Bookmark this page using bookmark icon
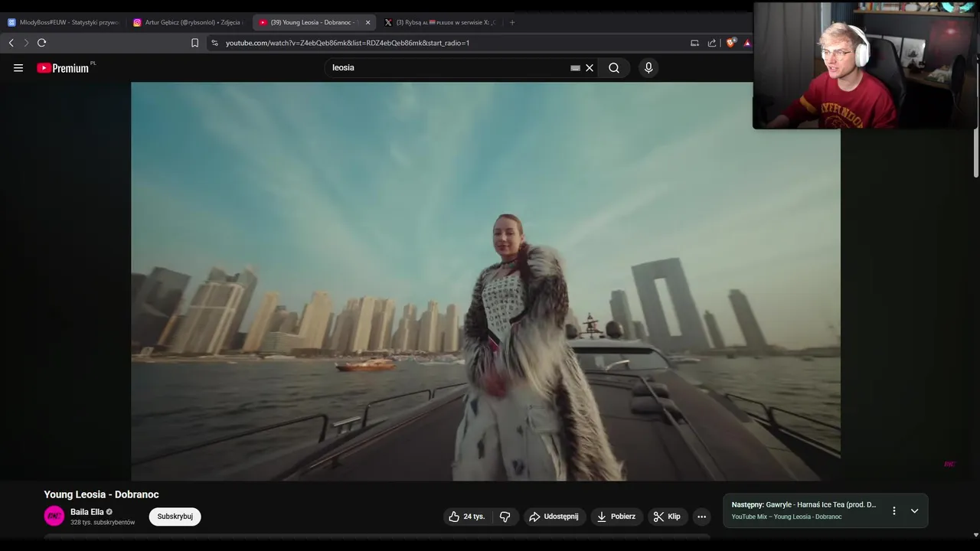980x551 pixels. click(x=194, y=43)
